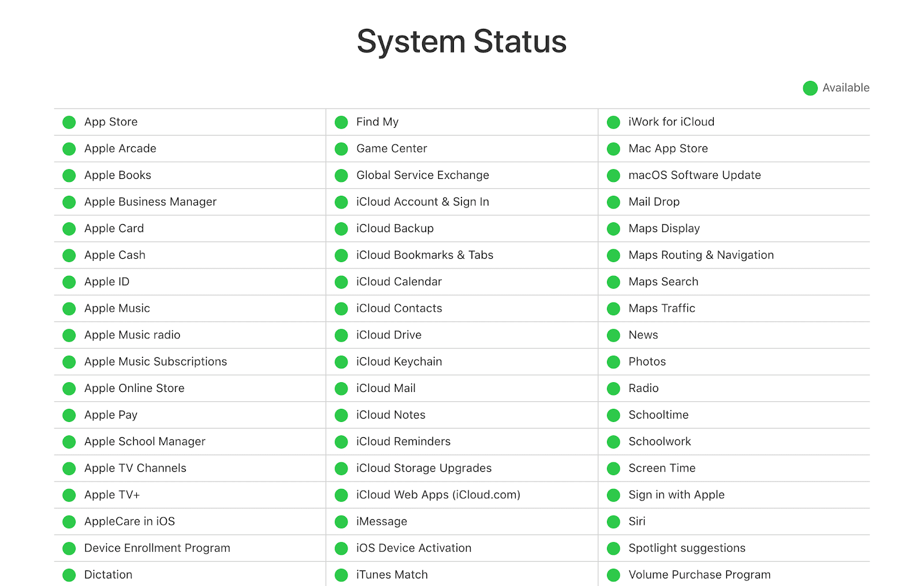Image resolution: width=924 pixels, height=586 pixels.
Task: Click the Volume Purchase Program label
Action: pyautogui.click(x=699, y=574)
